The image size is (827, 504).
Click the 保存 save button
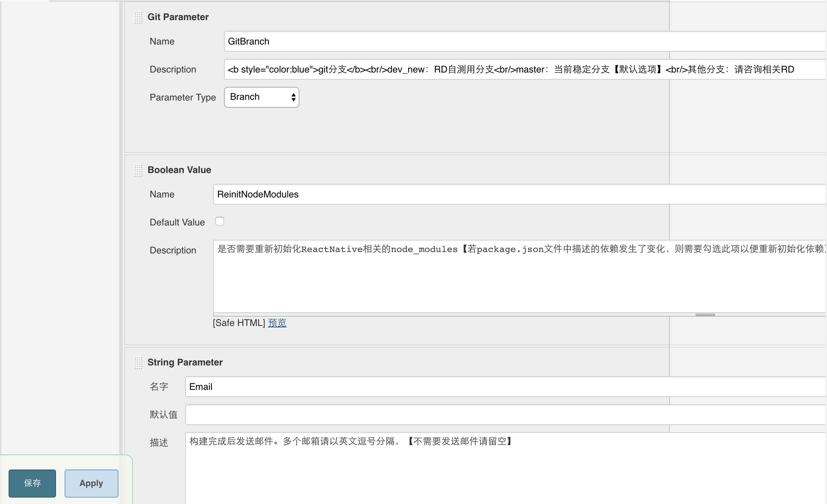(32, 483)
